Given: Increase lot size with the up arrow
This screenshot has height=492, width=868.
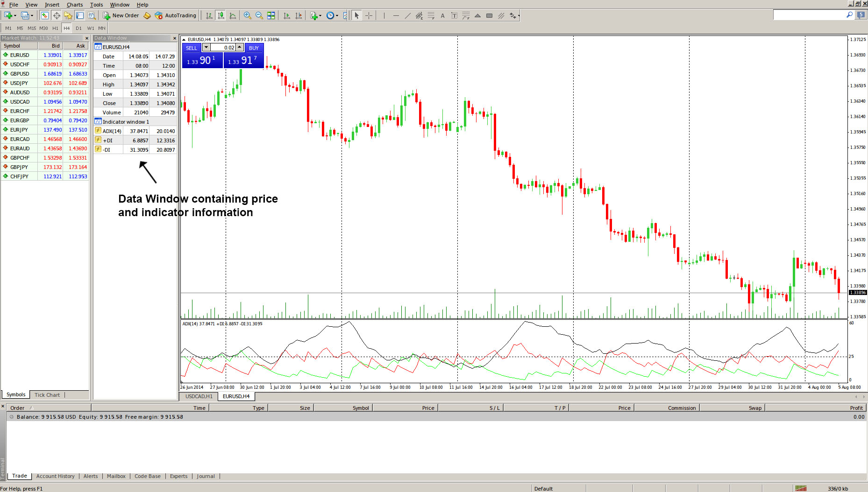Looking at the screenshot, I should 240,48.
